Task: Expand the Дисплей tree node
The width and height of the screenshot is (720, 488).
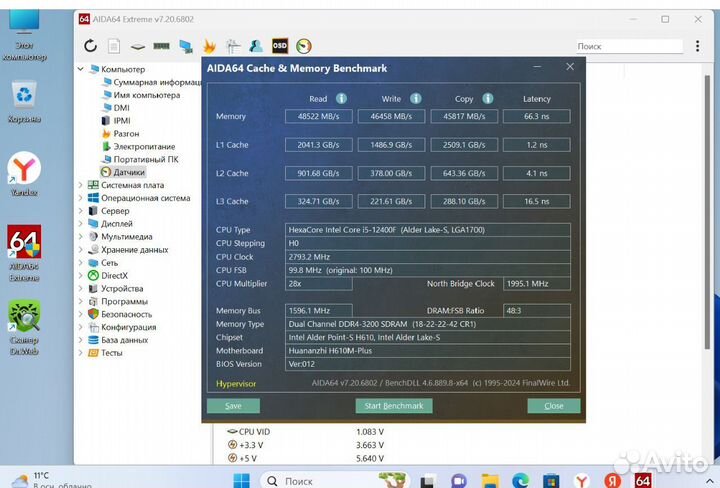Action: click(81, 224)
